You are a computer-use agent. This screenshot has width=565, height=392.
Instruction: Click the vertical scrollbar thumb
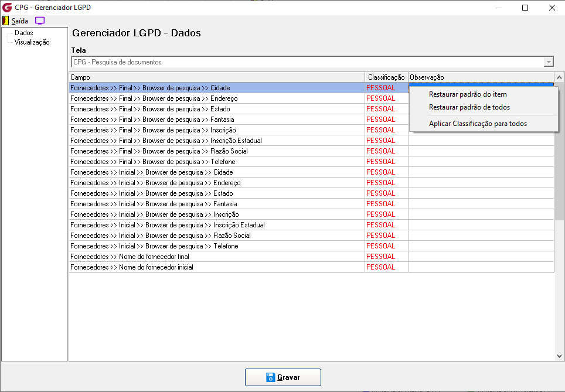[x=559, y=151]
